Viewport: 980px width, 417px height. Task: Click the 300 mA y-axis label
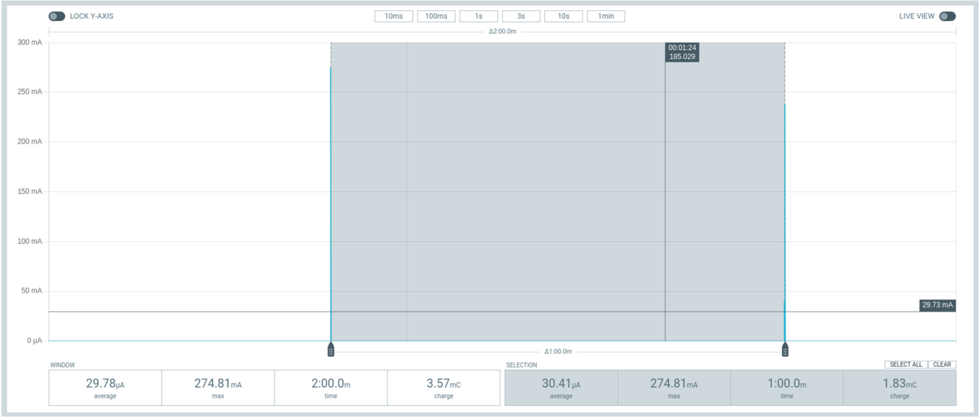pos(30,43)
